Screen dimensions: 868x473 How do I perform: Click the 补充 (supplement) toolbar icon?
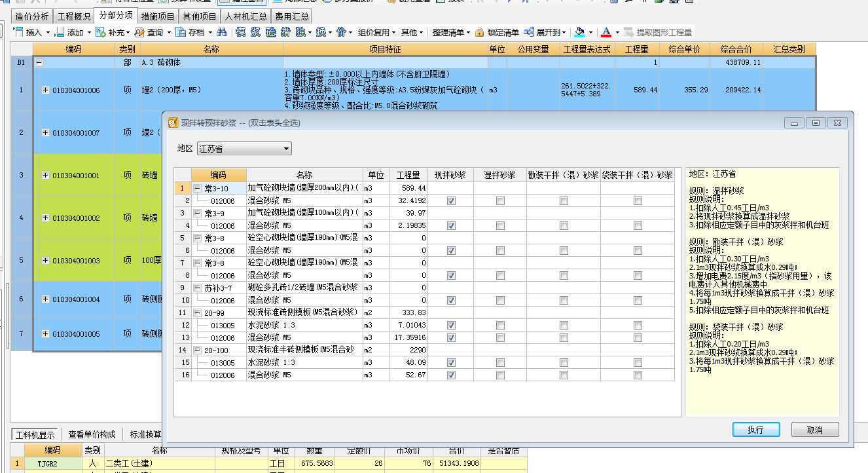pos(101,32)
